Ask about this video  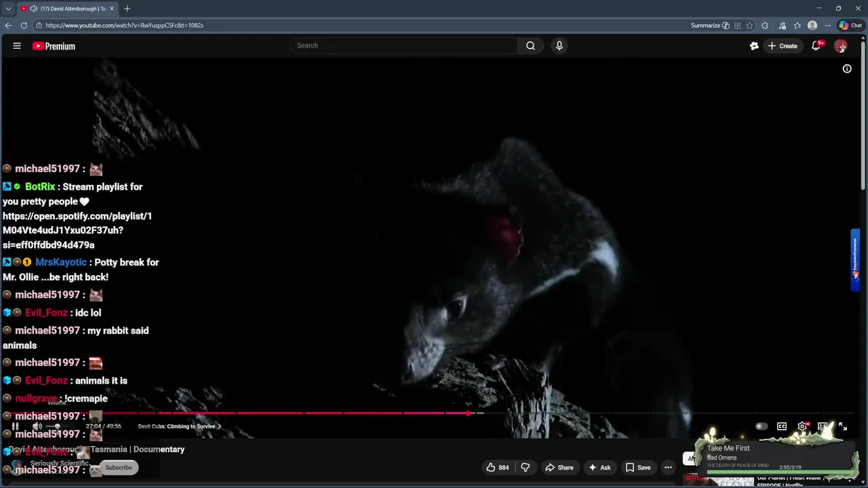pos(599,467)
